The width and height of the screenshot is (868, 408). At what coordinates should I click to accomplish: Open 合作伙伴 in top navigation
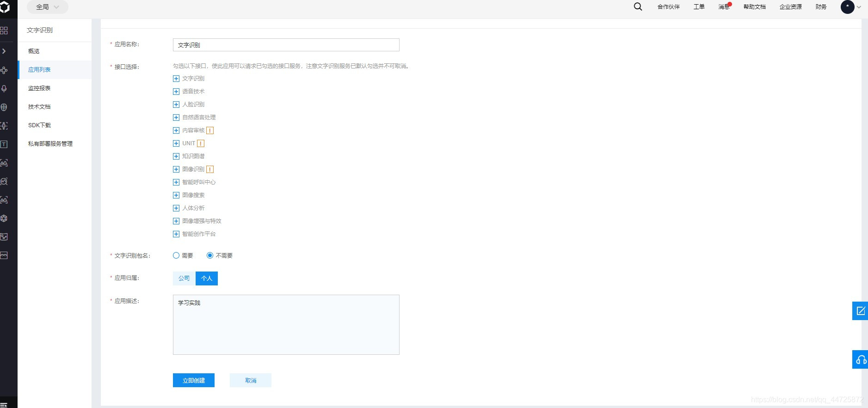669,7
